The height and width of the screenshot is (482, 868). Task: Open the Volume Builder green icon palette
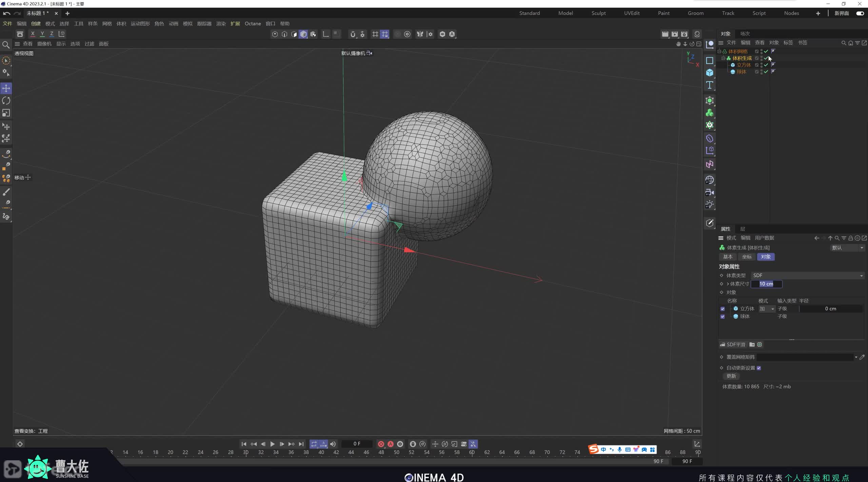point(710,113)
